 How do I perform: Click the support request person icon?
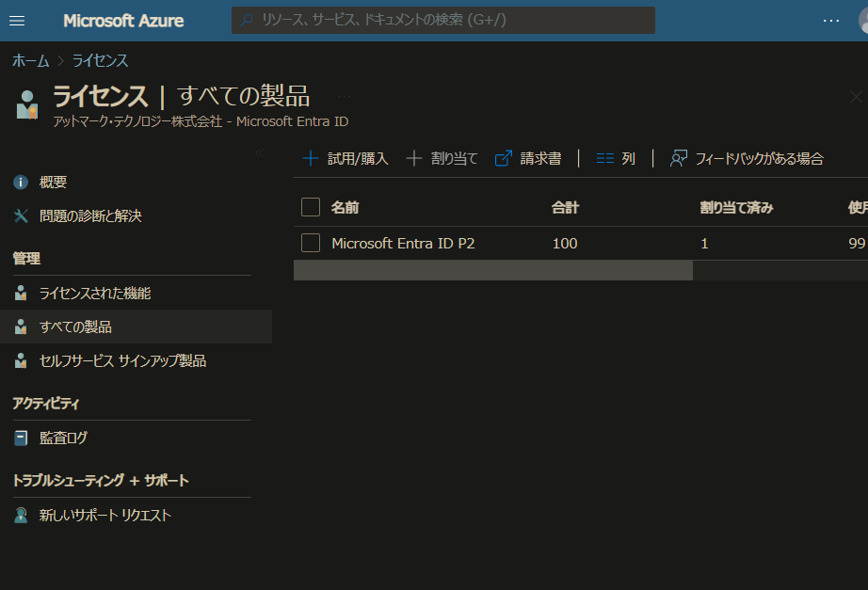pos(21,516)
